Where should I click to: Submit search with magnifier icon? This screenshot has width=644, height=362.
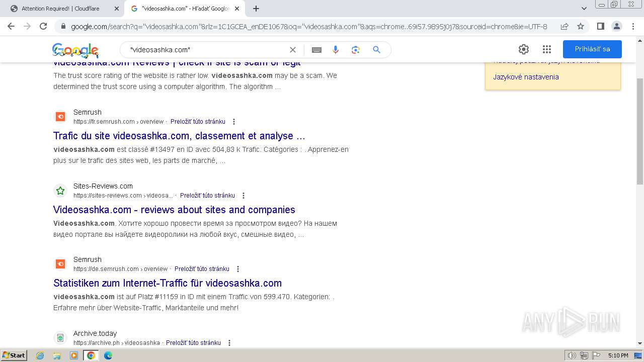376,50
